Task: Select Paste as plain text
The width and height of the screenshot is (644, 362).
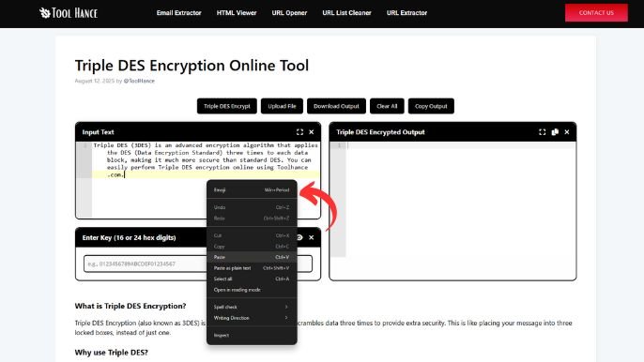Action: coord(252,268)
